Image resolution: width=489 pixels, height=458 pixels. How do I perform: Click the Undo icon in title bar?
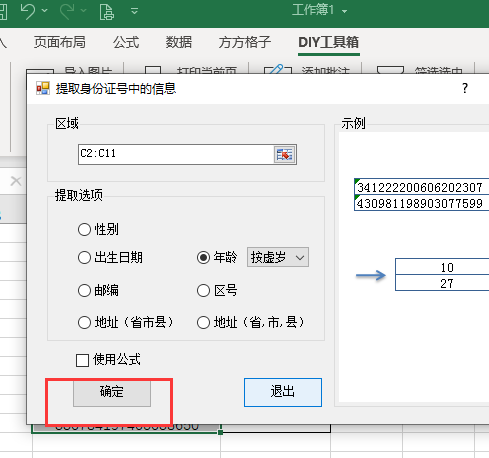click(27, 11)
